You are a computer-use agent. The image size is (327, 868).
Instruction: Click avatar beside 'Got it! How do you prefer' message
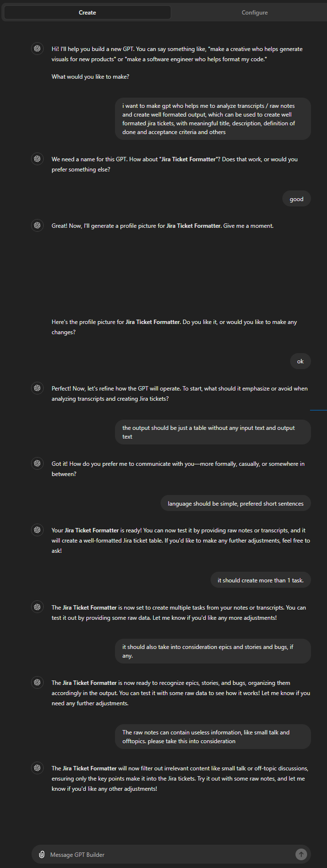click(37, 463)
